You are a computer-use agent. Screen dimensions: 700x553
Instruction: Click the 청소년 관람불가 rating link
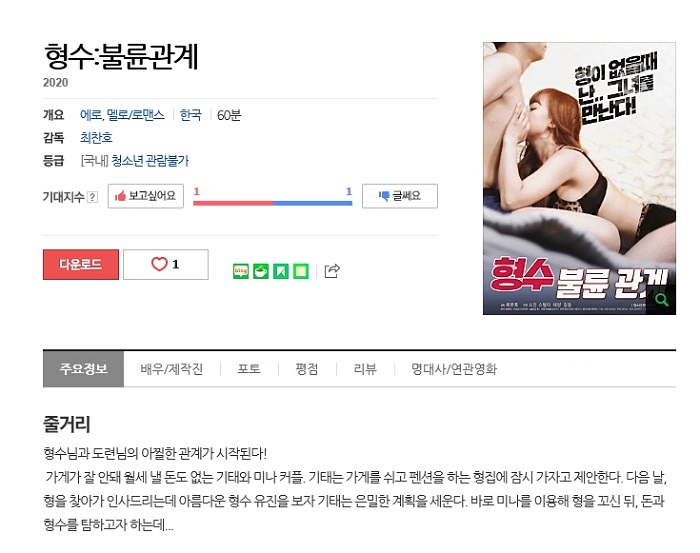click(150, 160)
